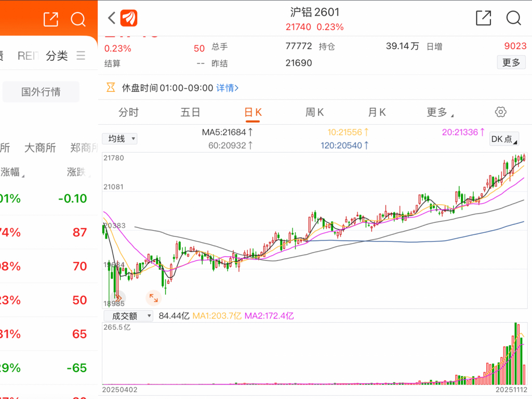Expand the 更多 chart period menu

(x=440, y=112)
